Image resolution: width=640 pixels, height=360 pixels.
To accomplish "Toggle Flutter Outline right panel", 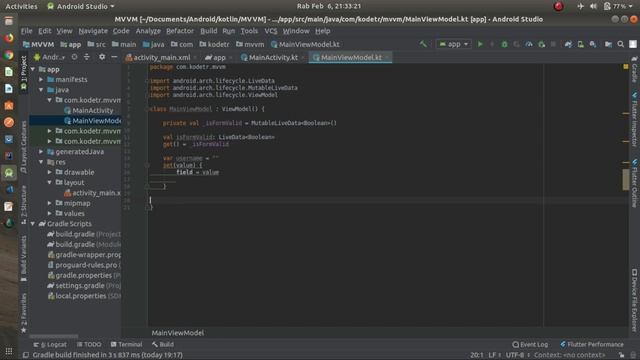I will coord(634,184).
